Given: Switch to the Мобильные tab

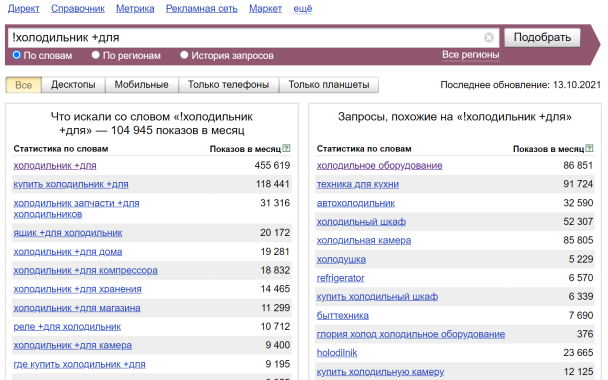Looking at the screenshot, I should [142, 85].
